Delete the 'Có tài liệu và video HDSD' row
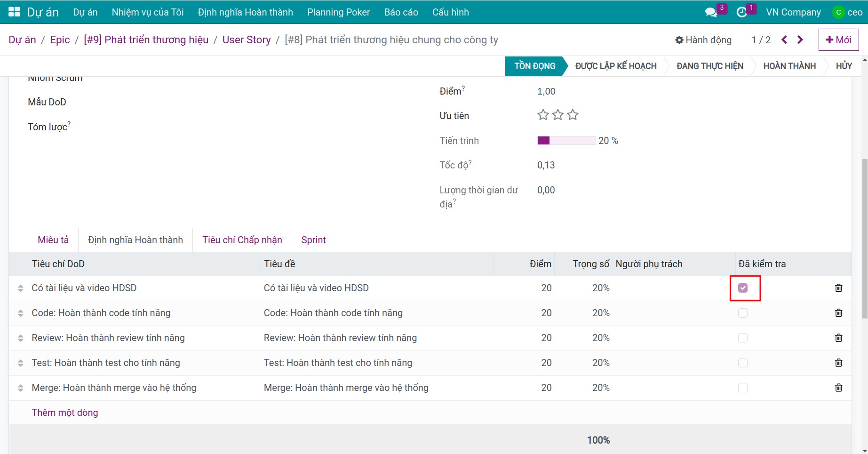This screenshot has width=868, height=454. pyautogui.click(x=838, y=288)
